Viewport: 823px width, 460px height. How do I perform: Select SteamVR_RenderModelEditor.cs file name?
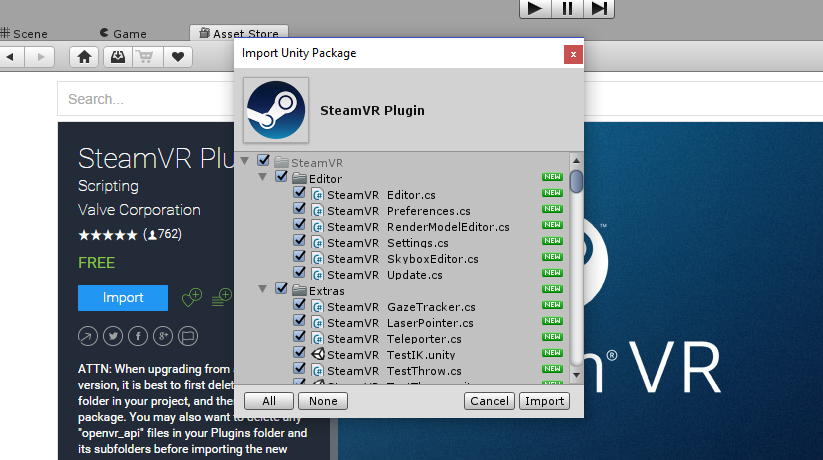(x=418, y=227)
